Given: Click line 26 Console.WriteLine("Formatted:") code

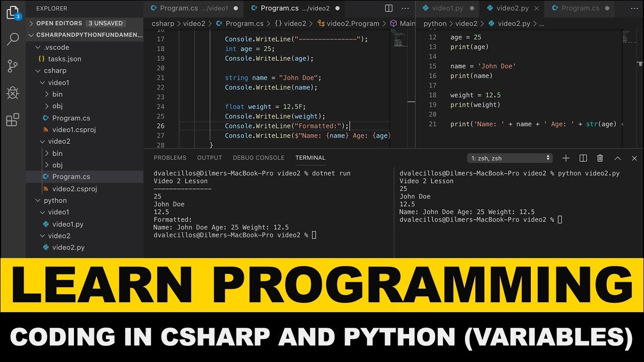Looking at the screenshot, I should tap(287, 126).
